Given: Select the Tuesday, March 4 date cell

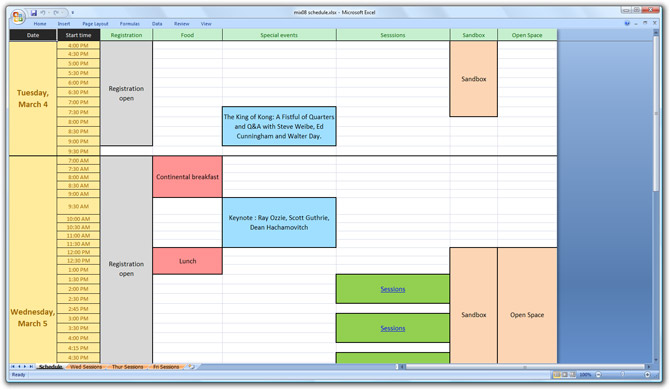Looking at the screenshot, I should click(x=33, y=98).
